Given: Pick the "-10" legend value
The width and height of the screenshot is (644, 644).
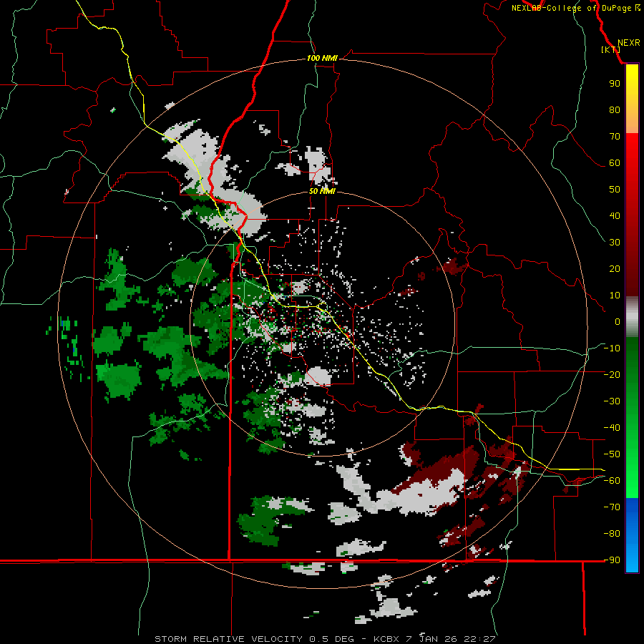Looking at the screenshot, I should tap(612, 348).
